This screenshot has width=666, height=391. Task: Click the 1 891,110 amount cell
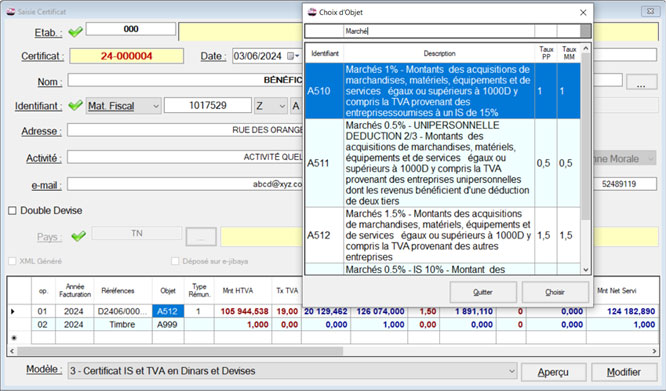click(x=468, y=311)
